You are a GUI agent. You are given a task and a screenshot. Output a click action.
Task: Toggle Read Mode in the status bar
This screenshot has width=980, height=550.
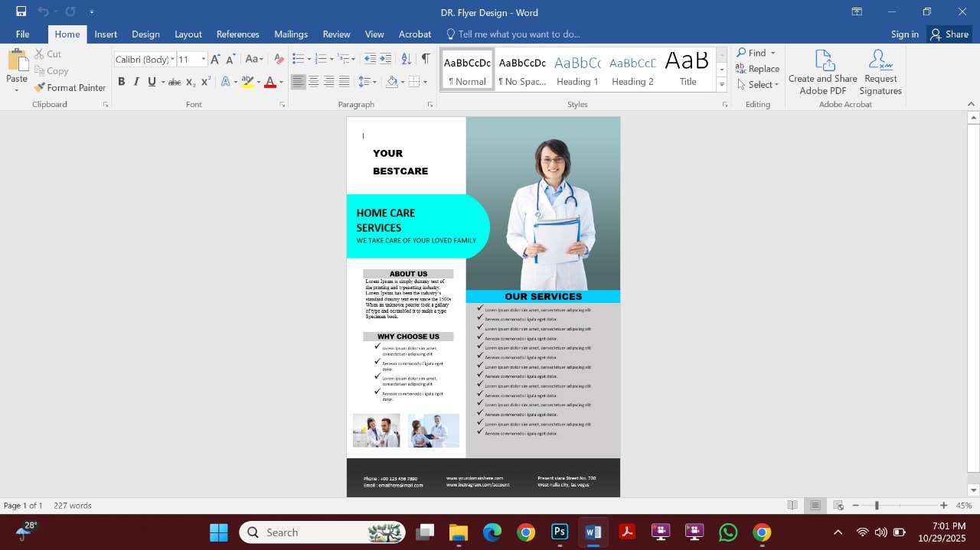point(792,505)
